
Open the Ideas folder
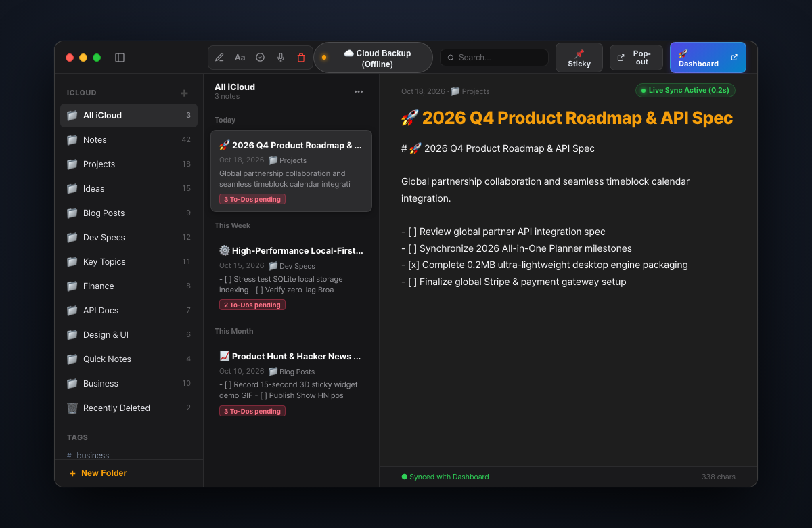129,189
